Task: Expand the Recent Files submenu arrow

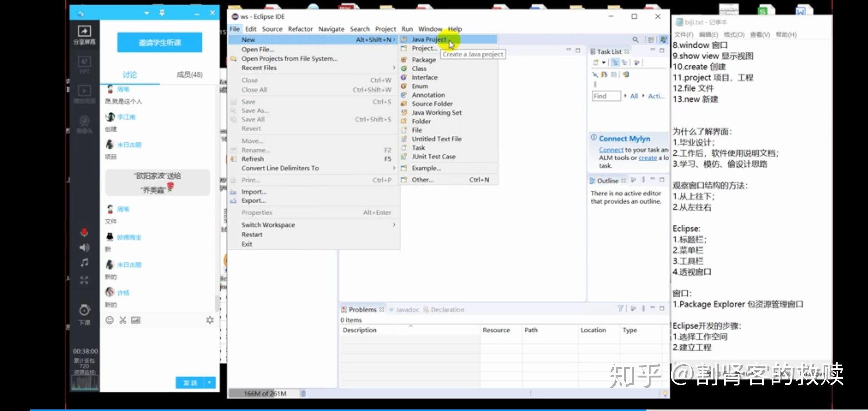Action: 394,68
